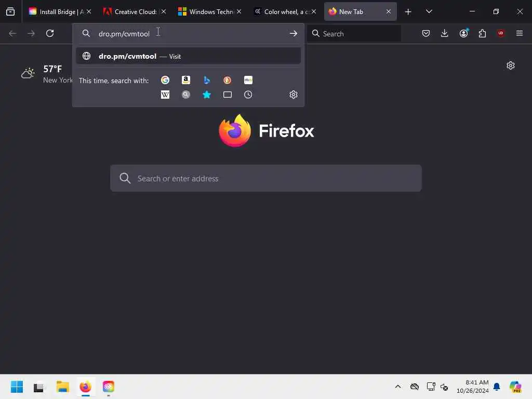The image size is (532, 399).
Task: Open the Firefox application menu
Action: (x=520, y=33)
